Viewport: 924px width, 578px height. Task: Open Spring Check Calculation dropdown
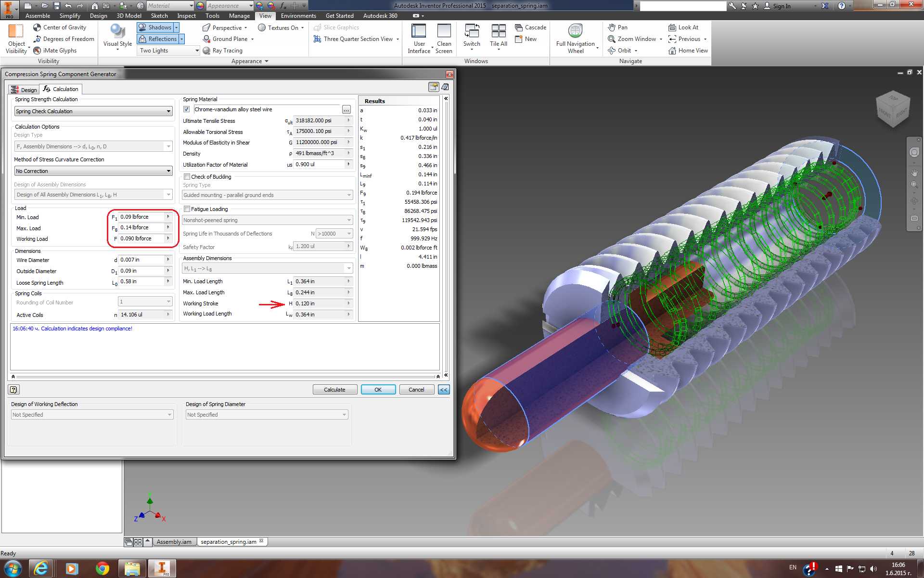93,111
